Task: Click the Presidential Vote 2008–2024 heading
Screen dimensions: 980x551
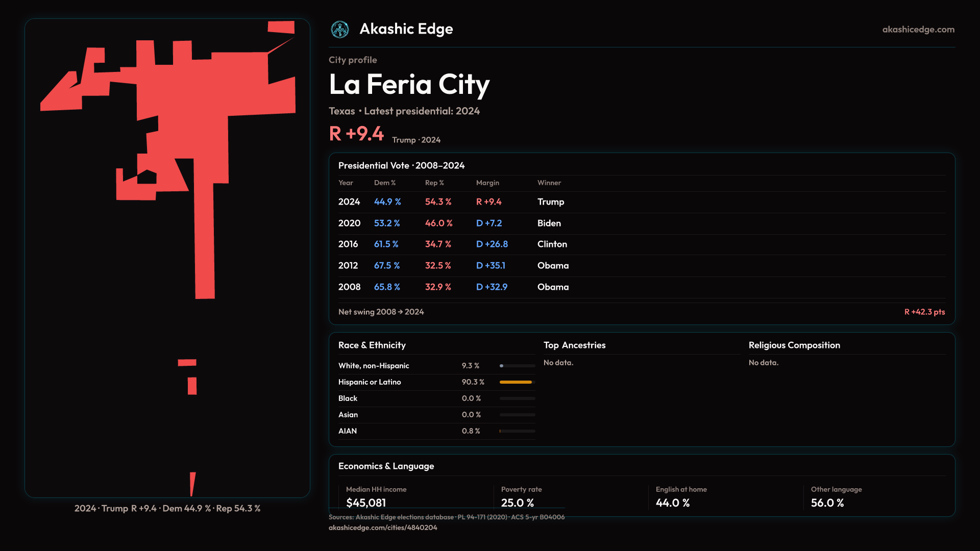Action: [x=401, y=166]
